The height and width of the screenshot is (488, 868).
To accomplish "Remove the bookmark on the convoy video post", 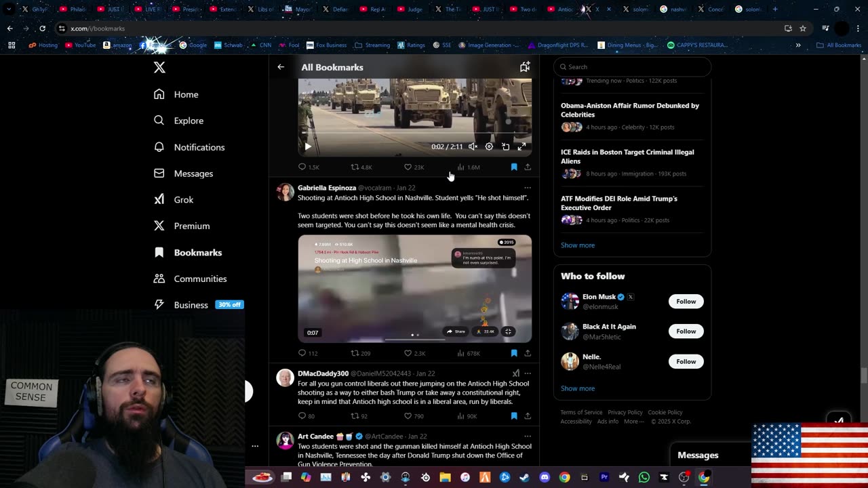I will 514,167.
